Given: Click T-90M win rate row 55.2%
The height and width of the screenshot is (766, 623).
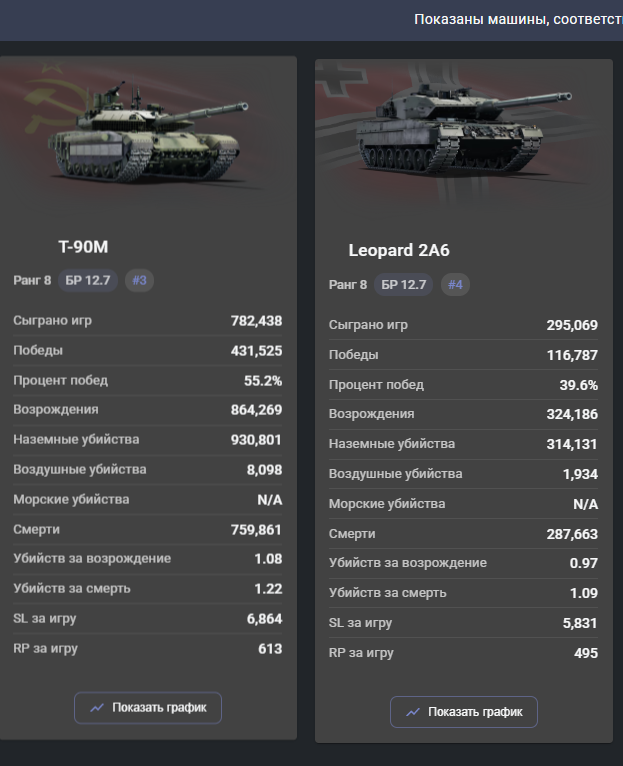Looking at the screenshot, I should [x=148, y=381].
